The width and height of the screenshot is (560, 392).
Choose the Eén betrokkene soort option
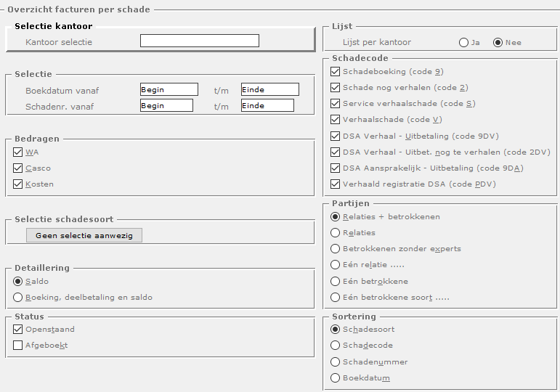[335, 297]
